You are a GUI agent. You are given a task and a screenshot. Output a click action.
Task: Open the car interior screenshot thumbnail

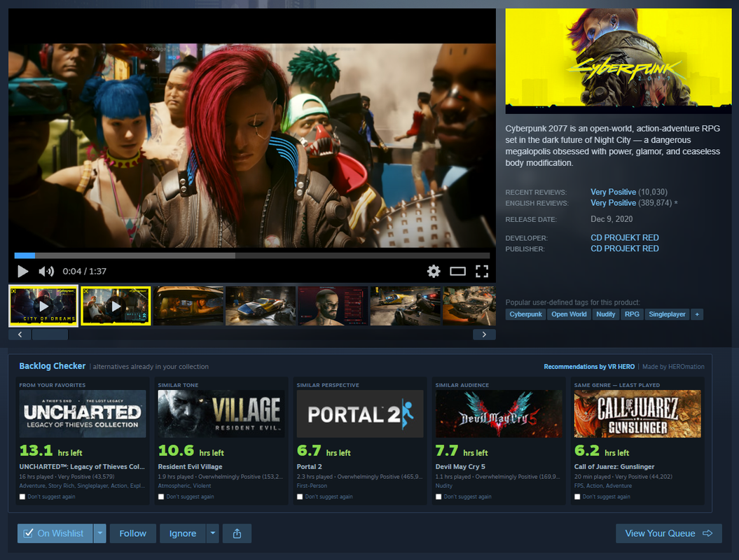188,306
